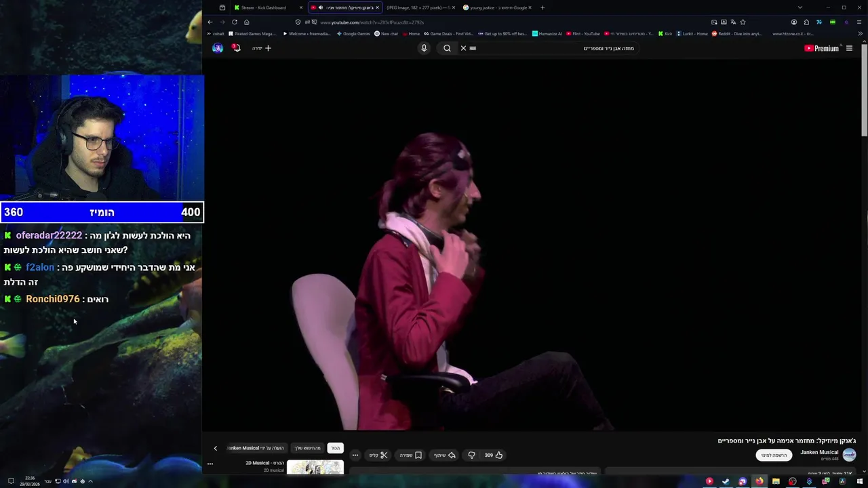Click the YouTube voice search microphone
The width and height of the screenshot is (868, 488).
tap(424, 48)
